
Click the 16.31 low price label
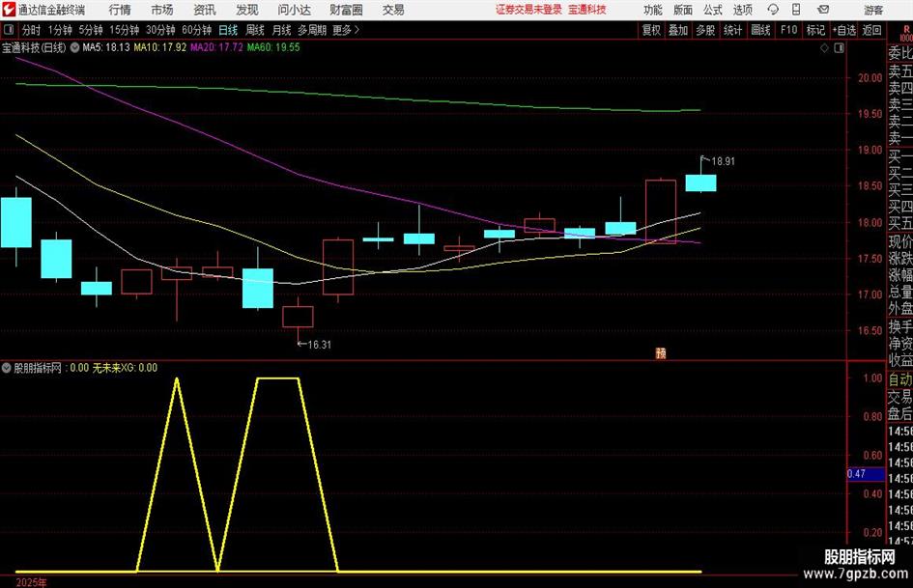(319, 345)
